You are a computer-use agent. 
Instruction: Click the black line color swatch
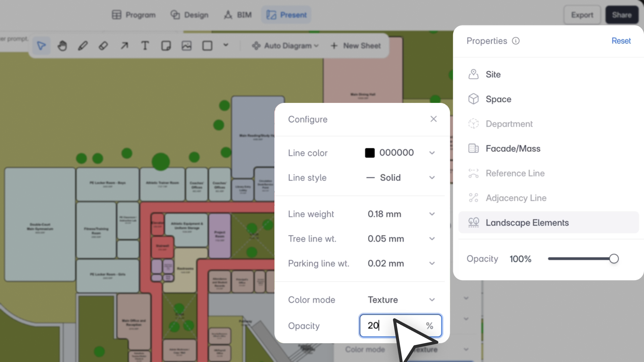coord(370,153)
